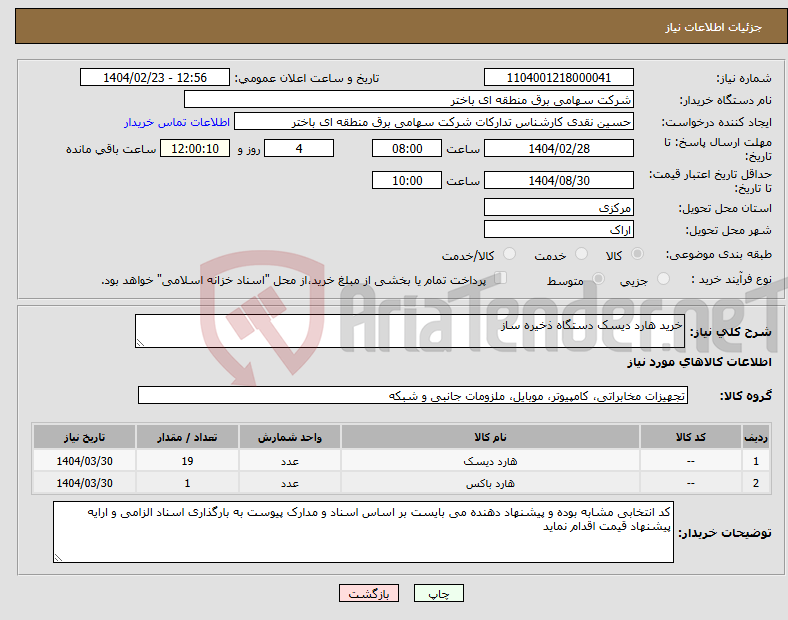This screenshot has height=620, width=788.
Task: Click the need date in هارد باکس row
Action: click(x=84, y=483)
